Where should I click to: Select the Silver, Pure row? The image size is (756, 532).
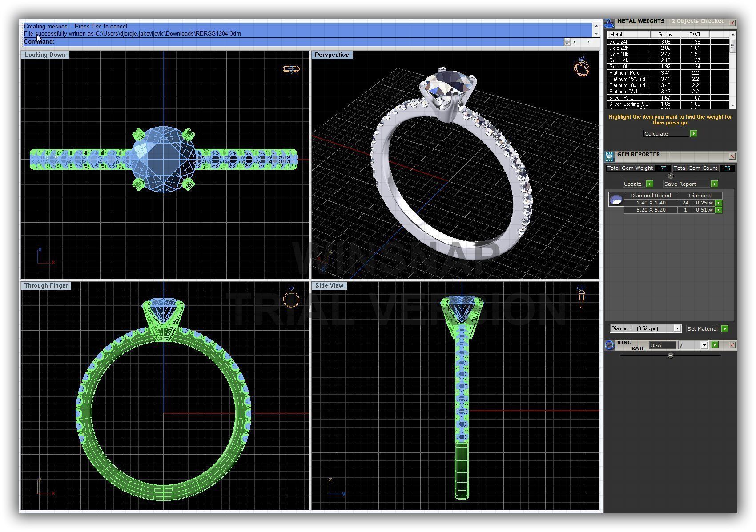[x=668, y=98]
